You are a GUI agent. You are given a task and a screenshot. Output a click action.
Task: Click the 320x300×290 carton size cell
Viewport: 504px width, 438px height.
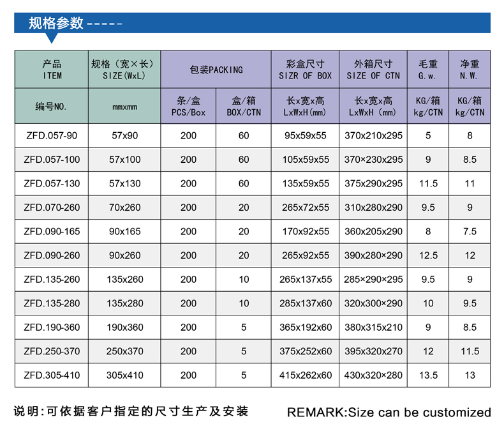click(x=373, y=303)
